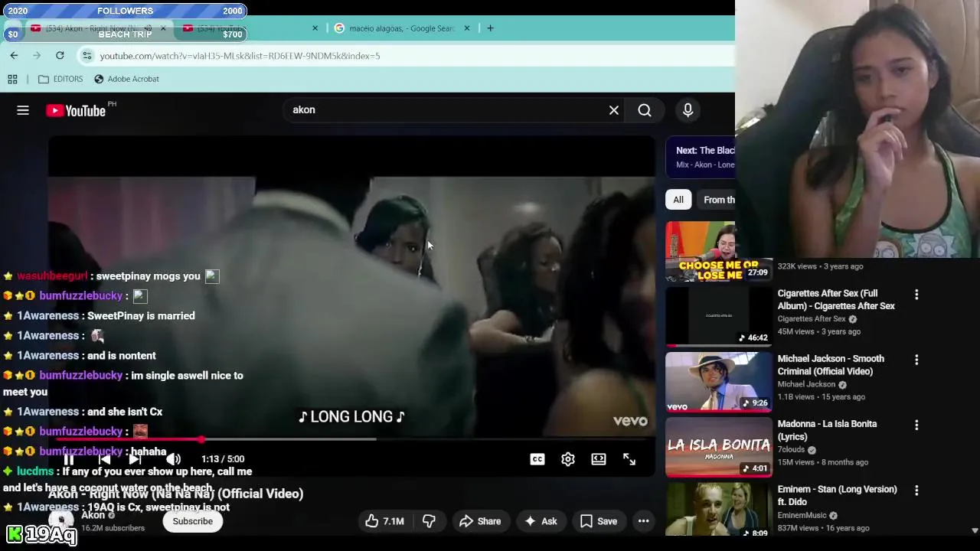Click the youtube.com address bar URL
This screenshot has height=551, width=980.
240,56
